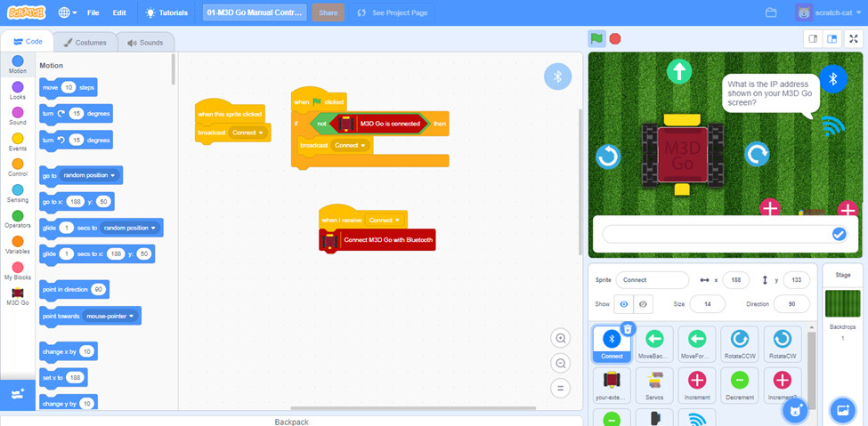Open the language globe dropdown
868x426 pixels.
pyautogui.click(x=68, y=12)
